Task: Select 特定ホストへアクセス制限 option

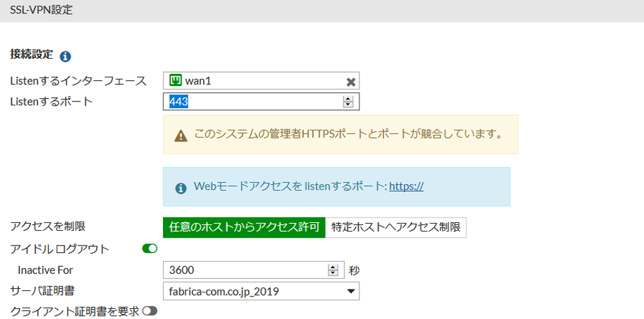Action: click(x=396, y=228)
